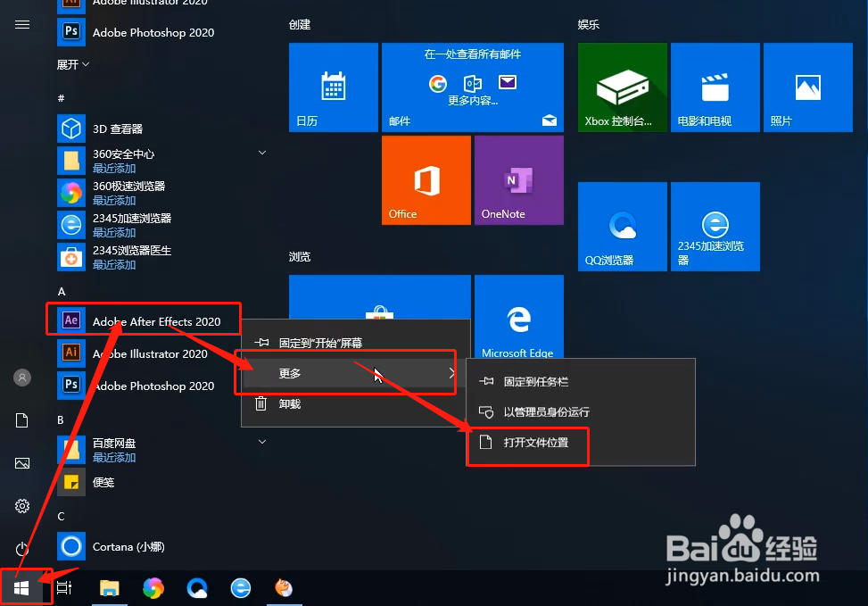Screen dimensions: 868x606
Task: Click the 浏览 tile group title
Action: tap(300, 256)
